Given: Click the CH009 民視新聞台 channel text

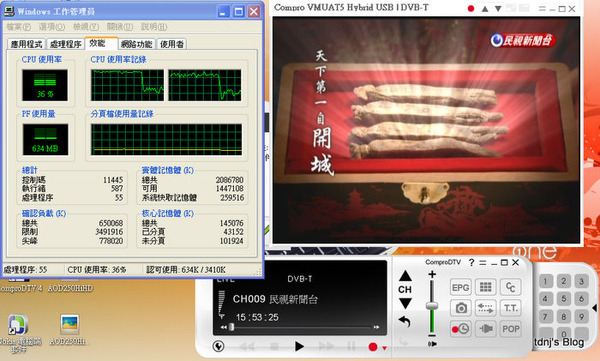Looking at the screenshot, I should tap(275, 299).
